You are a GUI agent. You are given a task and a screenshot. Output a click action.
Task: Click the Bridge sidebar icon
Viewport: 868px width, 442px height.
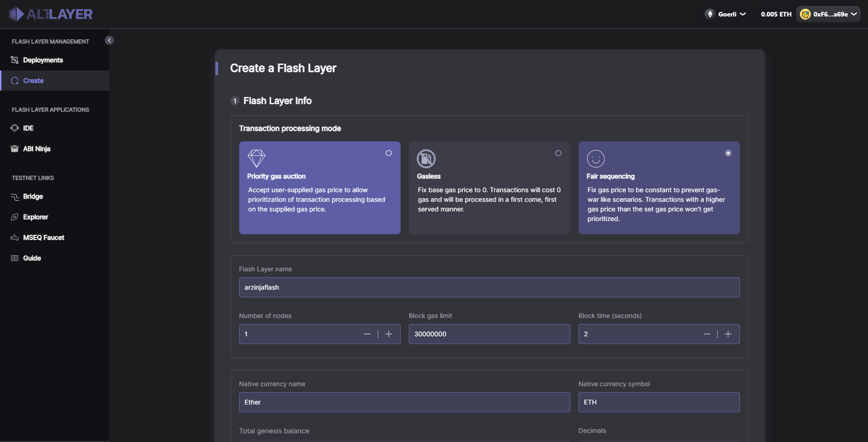[x=15, y=196]
